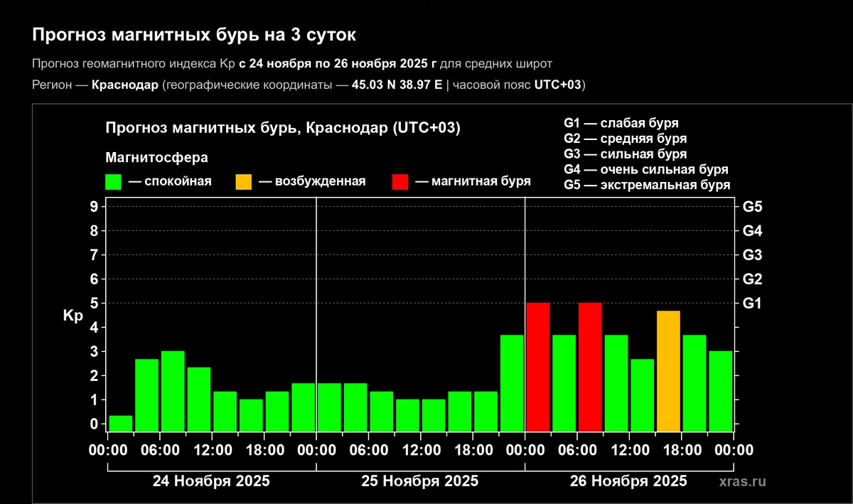Select the shortest green bar at chart start

(121, 424)
